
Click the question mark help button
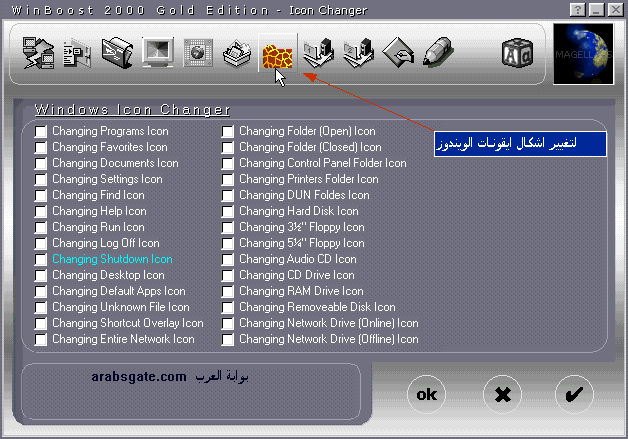pyautogui.click(x=577, y=10)
